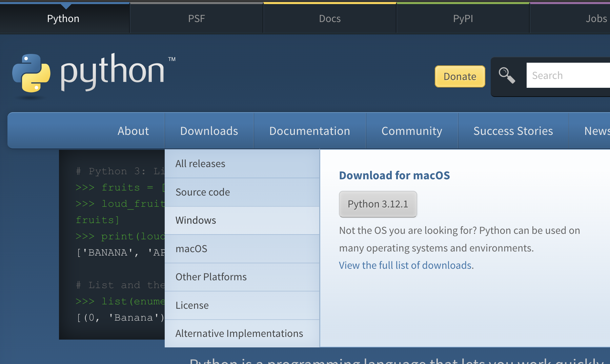Click the Python logo icon
The width and height of the screenshot is (610, 364).
[x=31, y=73]
